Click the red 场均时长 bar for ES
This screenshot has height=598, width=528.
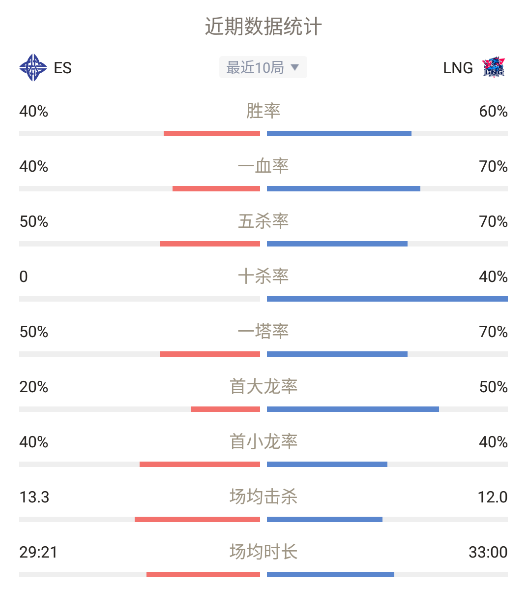tap(203, 574)
